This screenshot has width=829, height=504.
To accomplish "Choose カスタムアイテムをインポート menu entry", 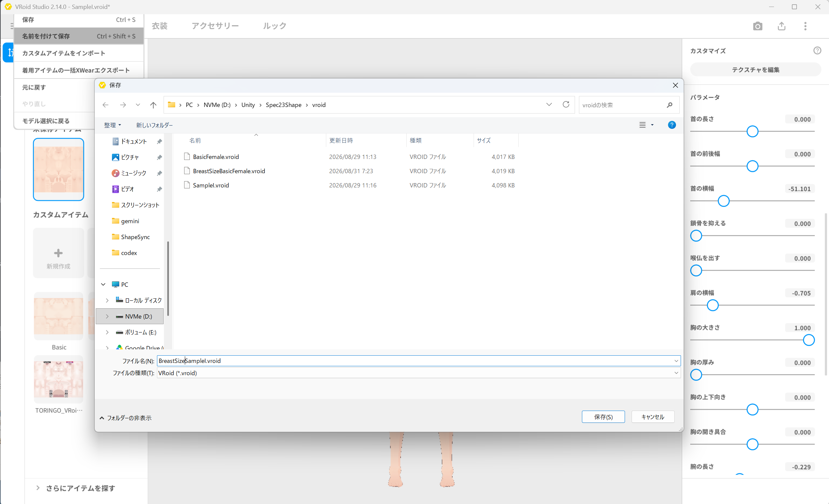I will [79, 53].
